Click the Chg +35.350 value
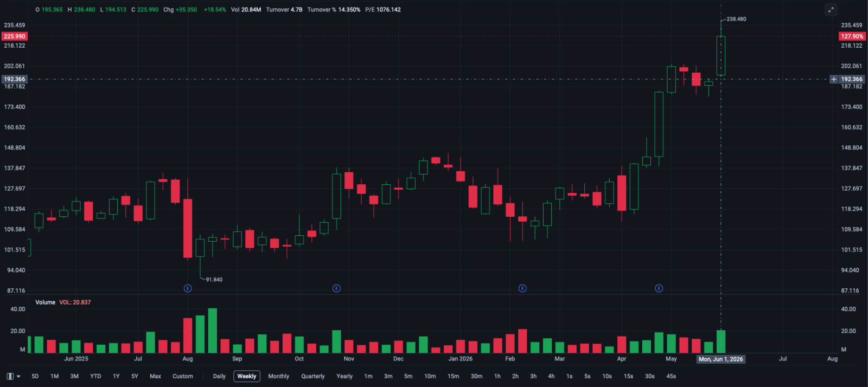 [x=180, y=10]
